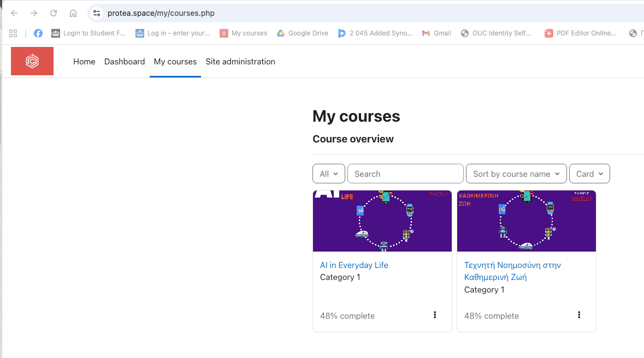Open the Gmail bookmark
Viewport: 644px width, 358px height.
436,33
